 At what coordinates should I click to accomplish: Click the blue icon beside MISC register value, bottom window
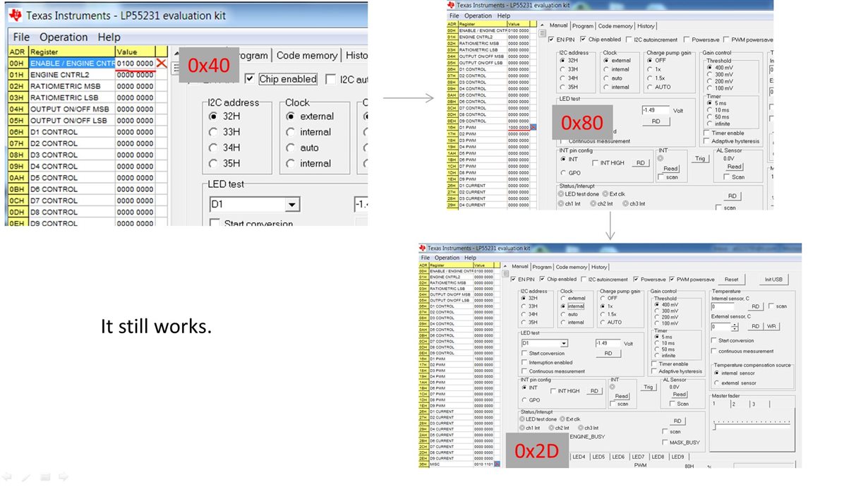[x=497, y=464]
